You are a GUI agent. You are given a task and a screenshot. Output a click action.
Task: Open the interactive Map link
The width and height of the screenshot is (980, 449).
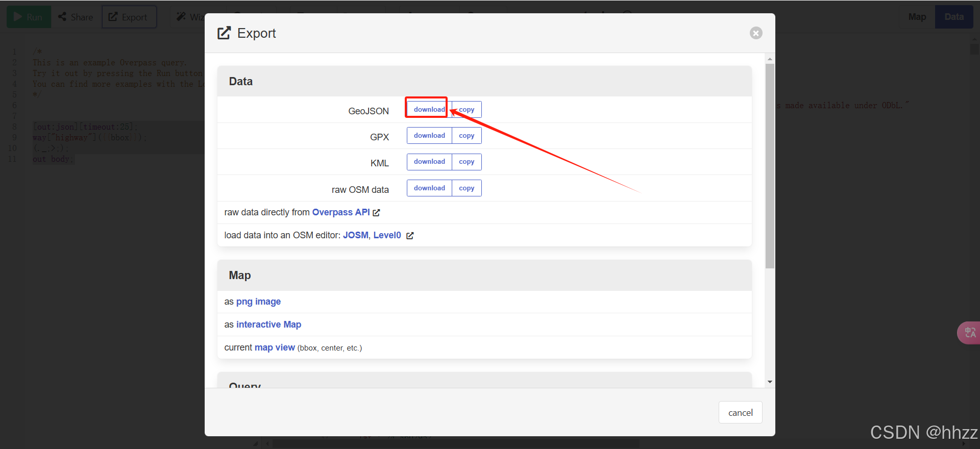click(x=268, y=325)
